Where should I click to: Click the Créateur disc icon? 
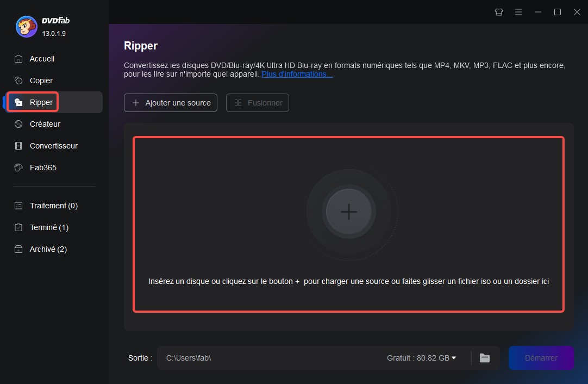(18, 124)
